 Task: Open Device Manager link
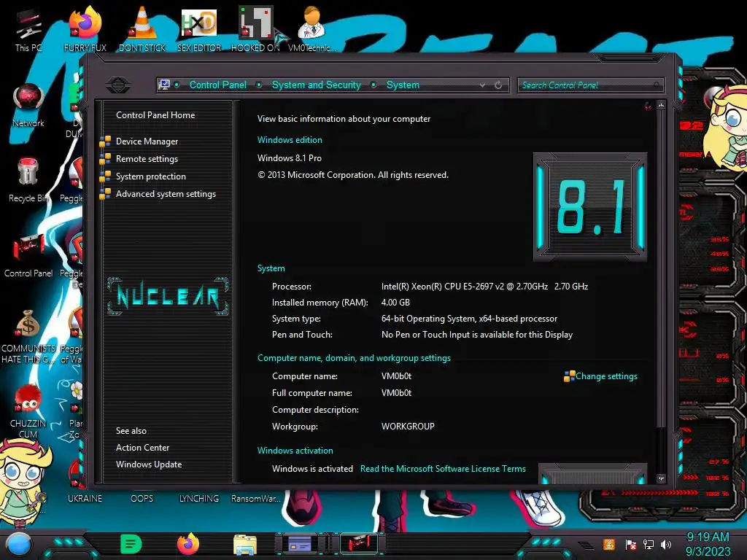click(147, 141)
